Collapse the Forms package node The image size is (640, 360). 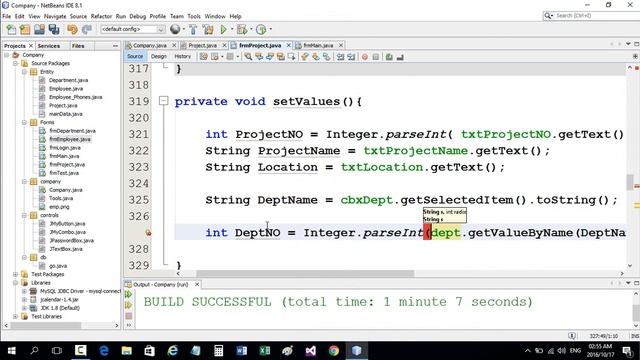point(24,122)
